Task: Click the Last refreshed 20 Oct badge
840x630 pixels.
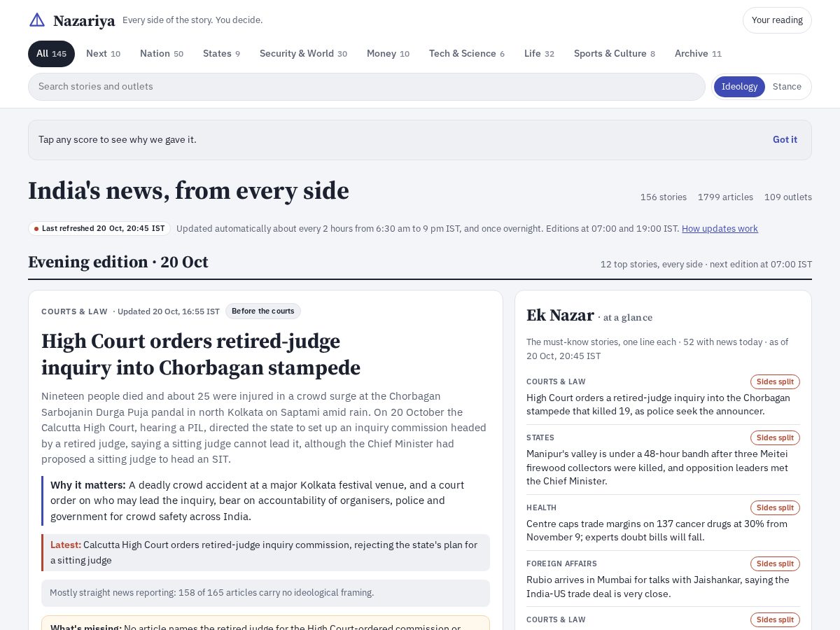Action: [99, 229]
